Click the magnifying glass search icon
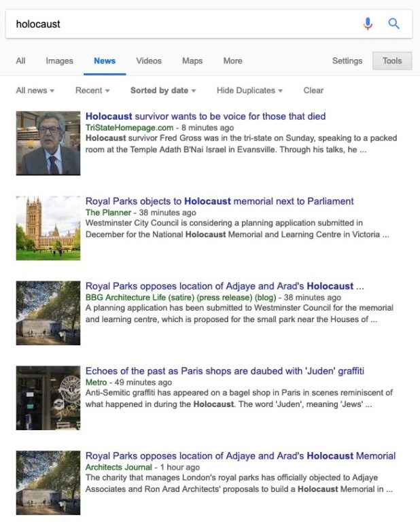The image size is (420, 526). (x=393, y=24)
